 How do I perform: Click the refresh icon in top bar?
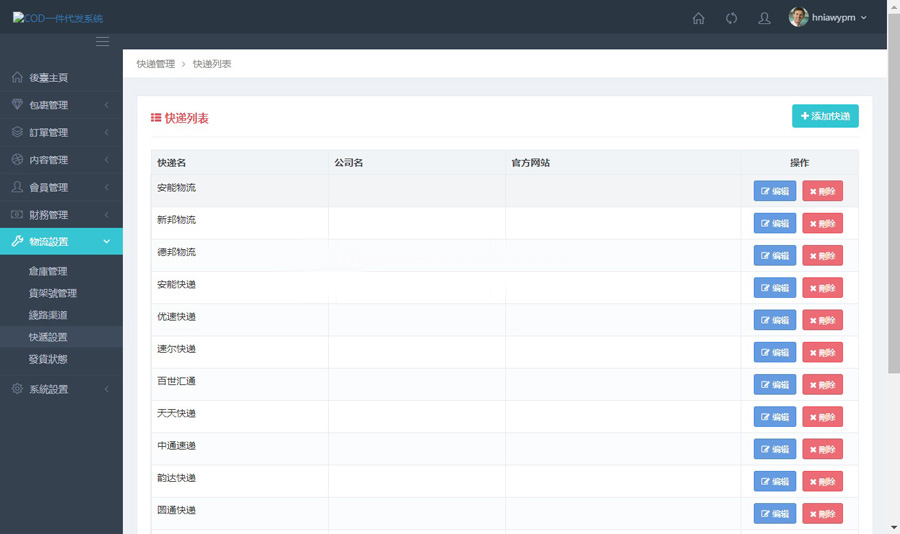pyautogui.click(x=731, y=18)
